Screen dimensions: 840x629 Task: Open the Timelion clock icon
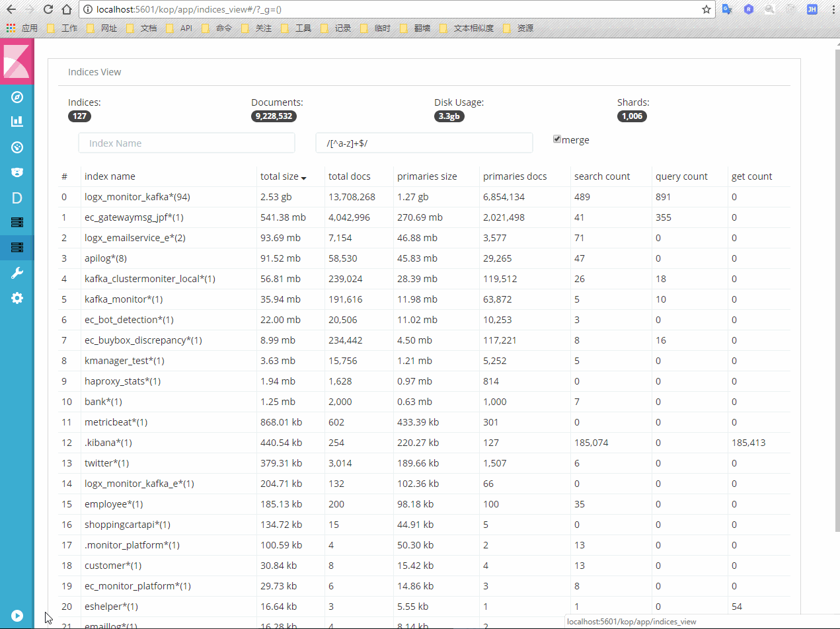click(17, 147)
